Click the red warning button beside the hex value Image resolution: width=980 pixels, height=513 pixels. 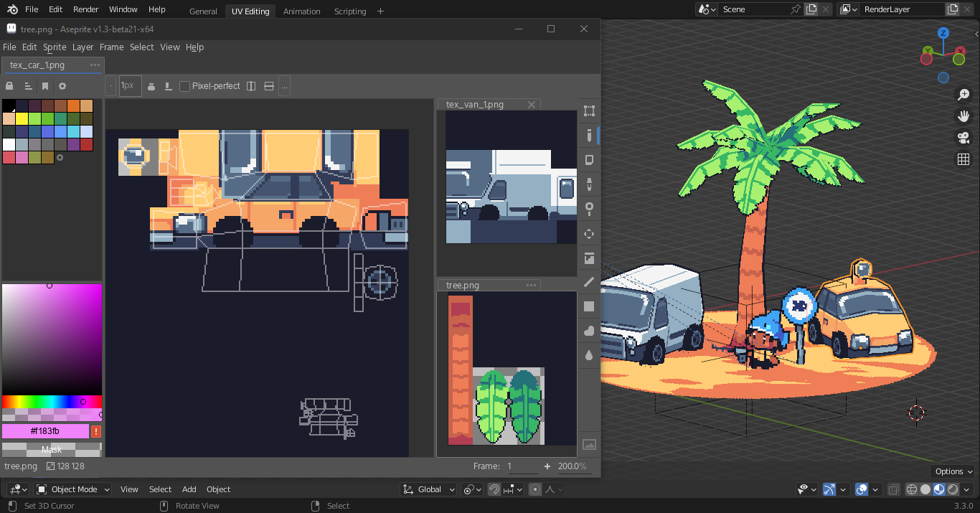[x=95, y=430]
